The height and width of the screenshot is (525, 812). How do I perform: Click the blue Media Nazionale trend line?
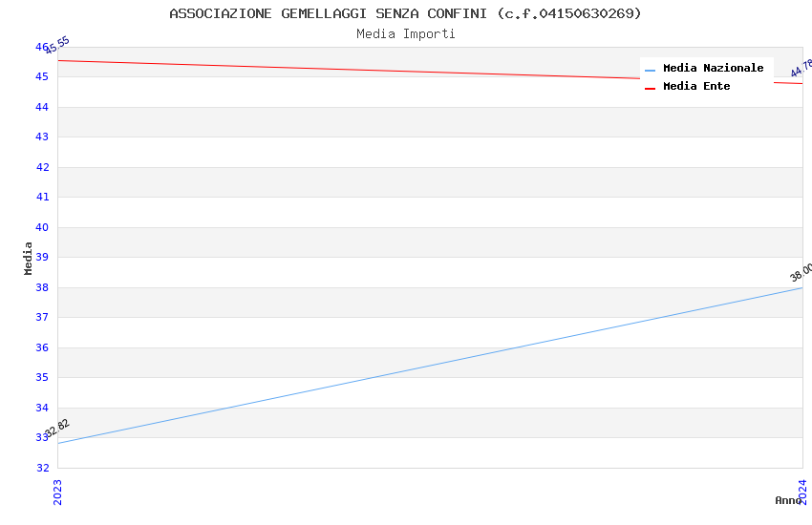click(x=430, y=366)
